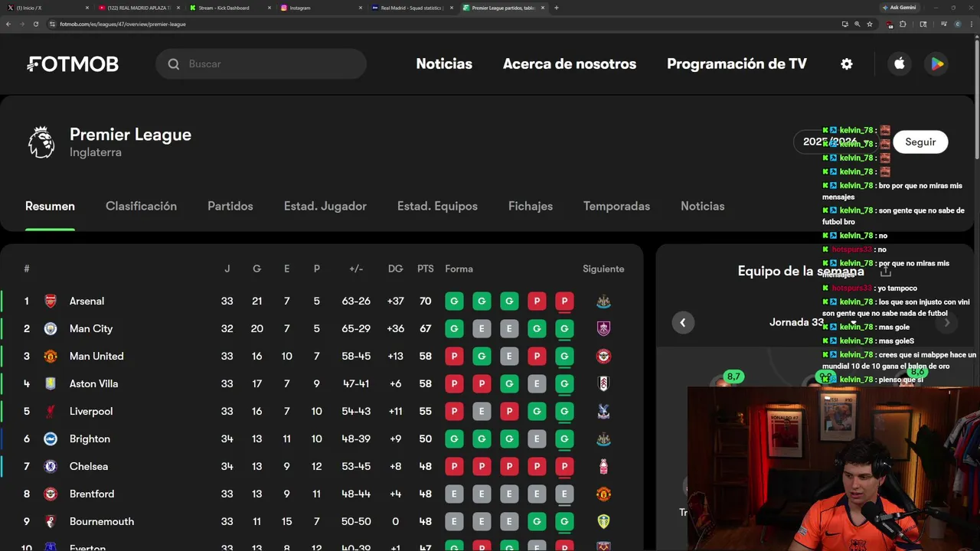The height and width of the screenshot is (551, 980).
Task: Open a new browser tab with plus
Action: point(556,8)
